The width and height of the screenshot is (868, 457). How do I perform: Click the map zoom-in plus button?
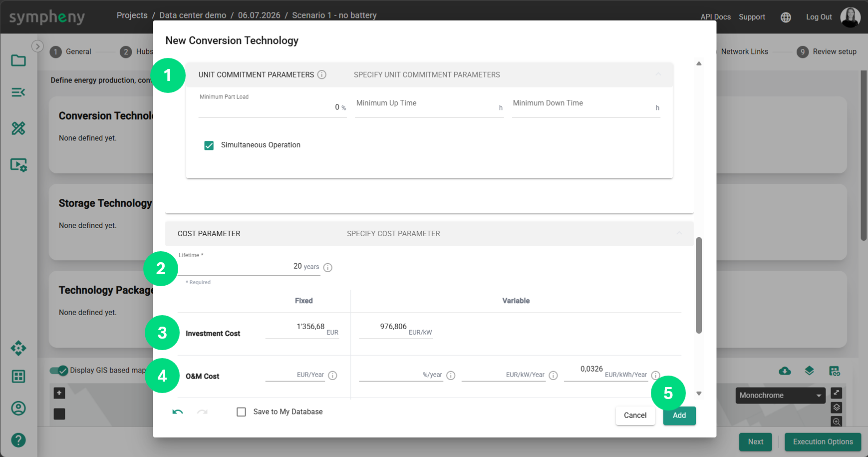(x=59, y=393)
